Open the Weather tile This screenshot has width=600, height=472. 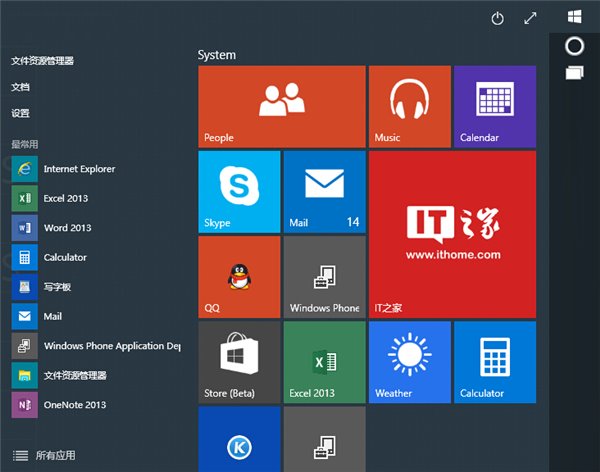[x=410, y=363]
